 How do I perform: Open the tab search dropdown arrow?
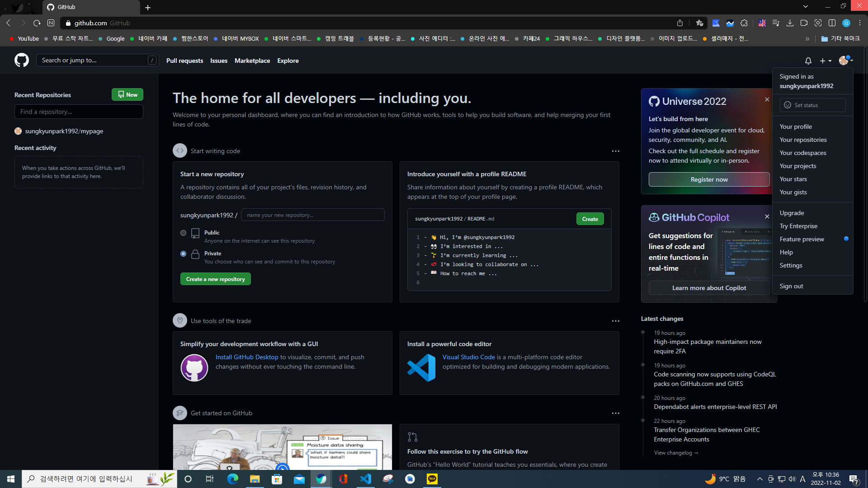tap(805, 6)
